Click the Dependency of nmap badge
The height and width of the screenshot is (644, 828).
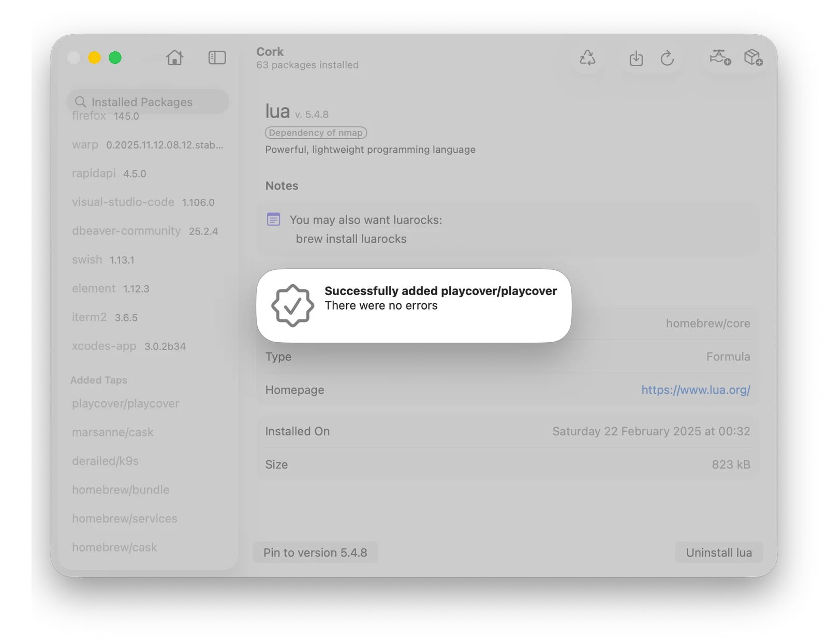pyautogui.click(x=316, y=133)
